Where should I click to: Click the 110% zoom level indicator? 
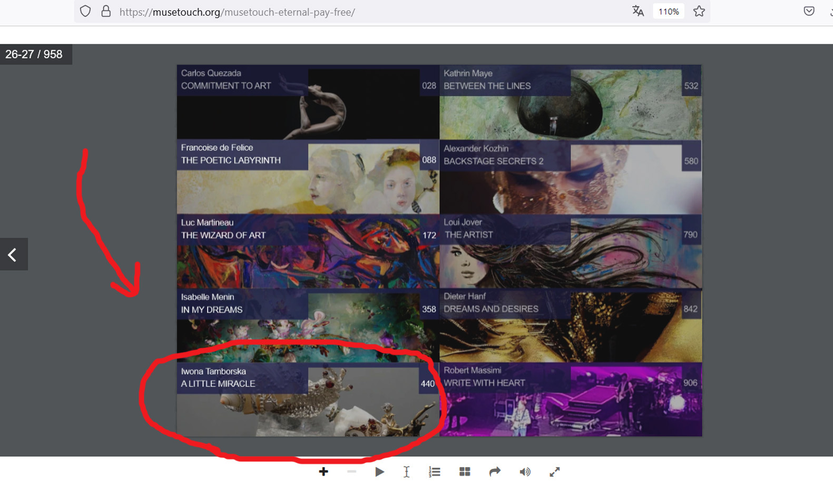tap(669, 12)
